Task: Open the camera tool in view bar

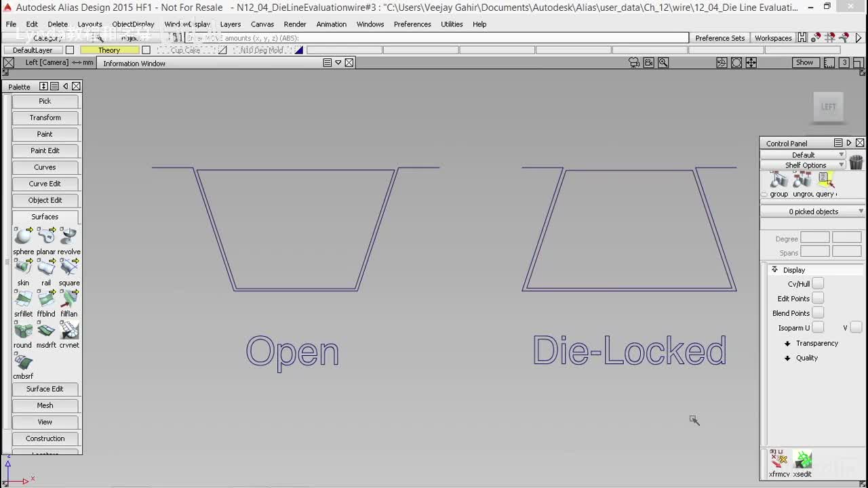Action: coord(634,62)
